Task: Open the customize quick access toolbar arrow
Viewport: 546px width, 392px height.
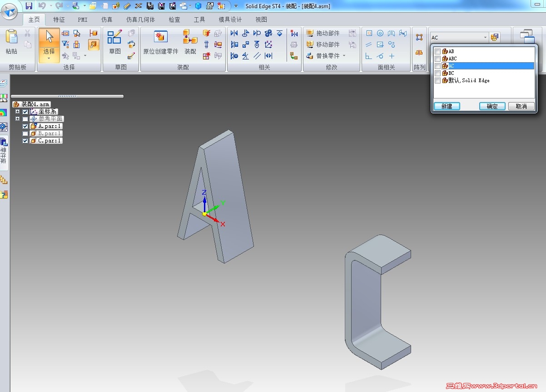Action: [236, 6]
